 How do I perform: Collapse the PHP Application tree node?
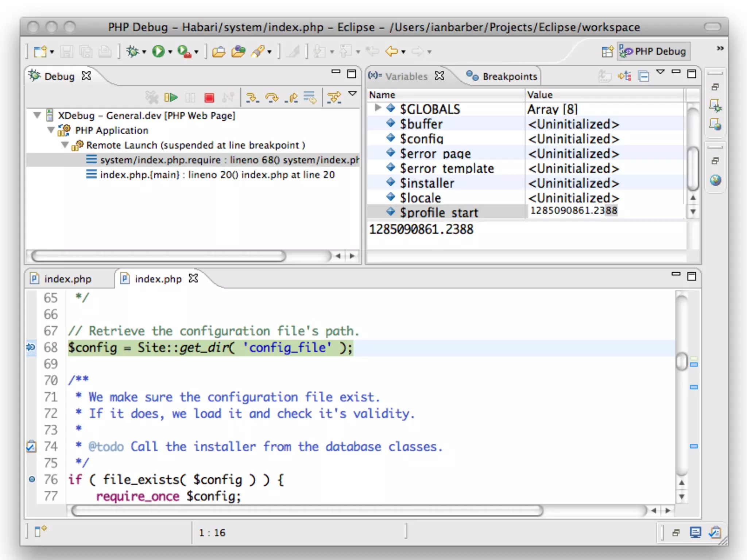tap(51, 130)
